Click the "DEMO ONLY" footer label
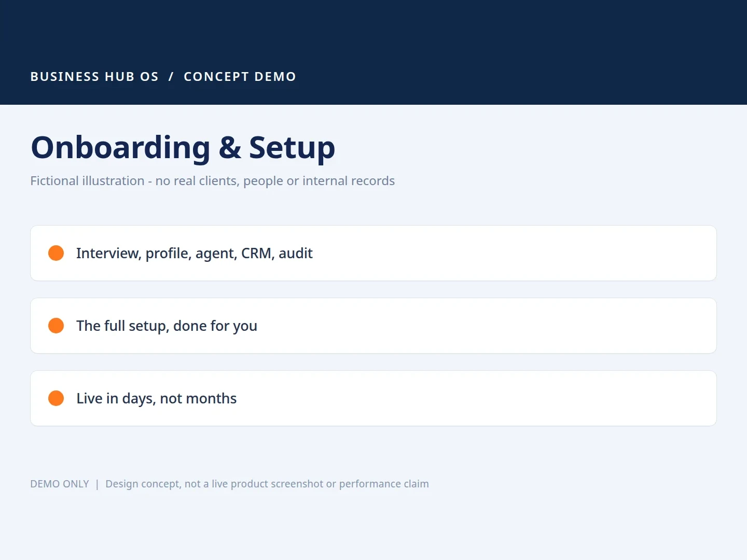 point(60,484)
